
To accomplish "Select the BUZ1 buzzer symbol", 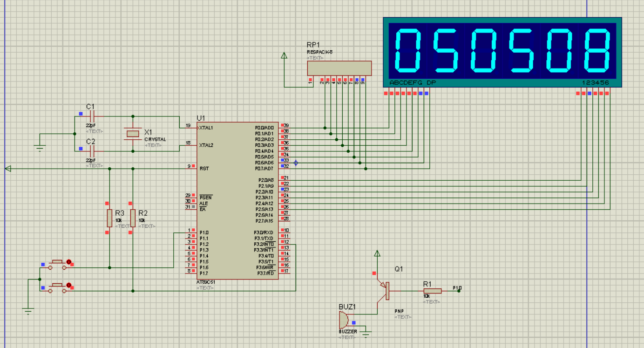I will 344,320.
